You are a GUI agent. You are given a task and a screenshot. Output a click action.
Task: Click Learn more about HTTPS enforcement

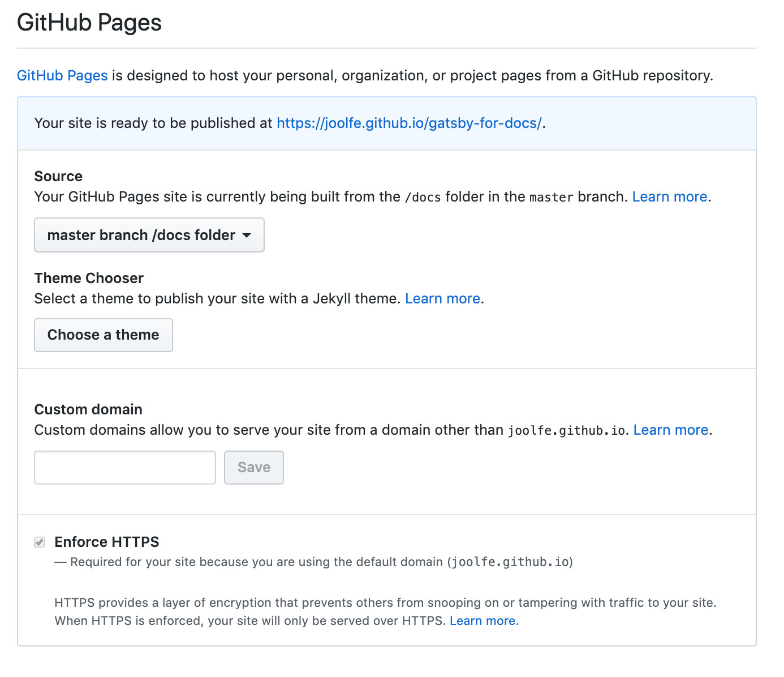[483, 620]
